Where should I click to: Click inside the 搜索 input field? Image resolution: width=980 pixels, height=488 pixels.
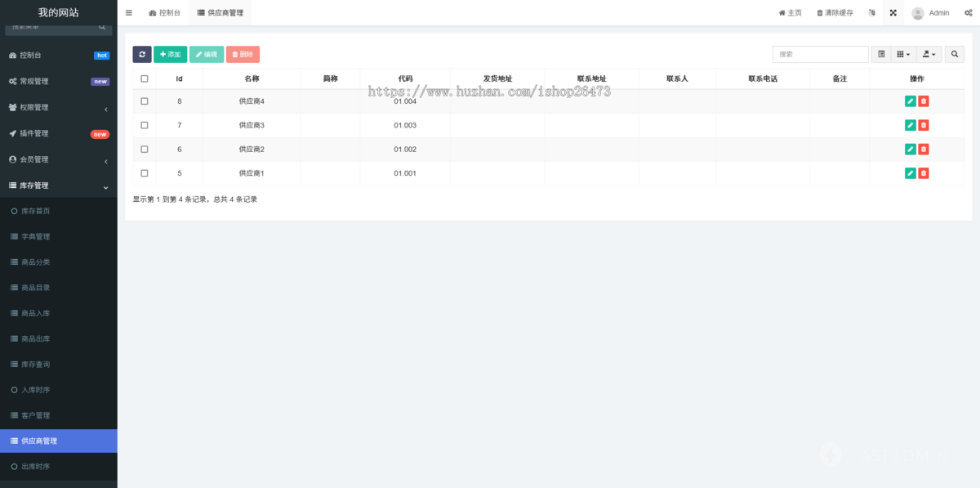820,54
